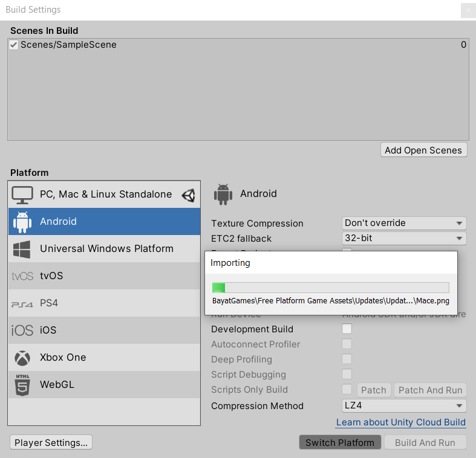Select the WebGL platform
The height and width of the screenshot is (458, 476).
pos(104,384)
